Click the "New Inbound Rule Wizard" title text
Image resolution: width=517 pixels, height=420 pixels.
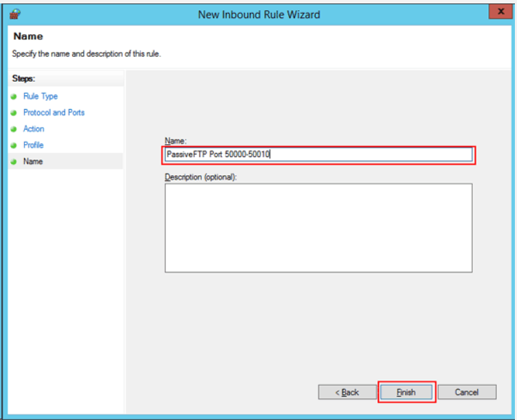tap(259, 14)
